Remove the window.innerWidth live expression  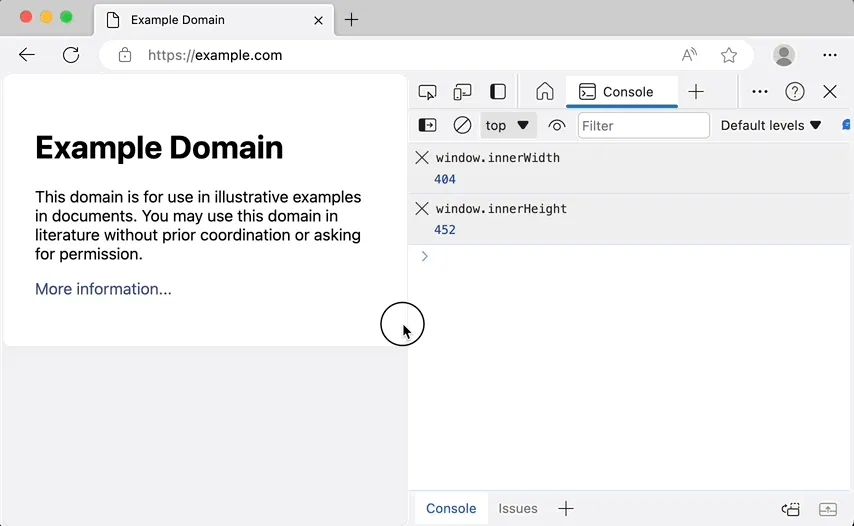coord(422,158)
